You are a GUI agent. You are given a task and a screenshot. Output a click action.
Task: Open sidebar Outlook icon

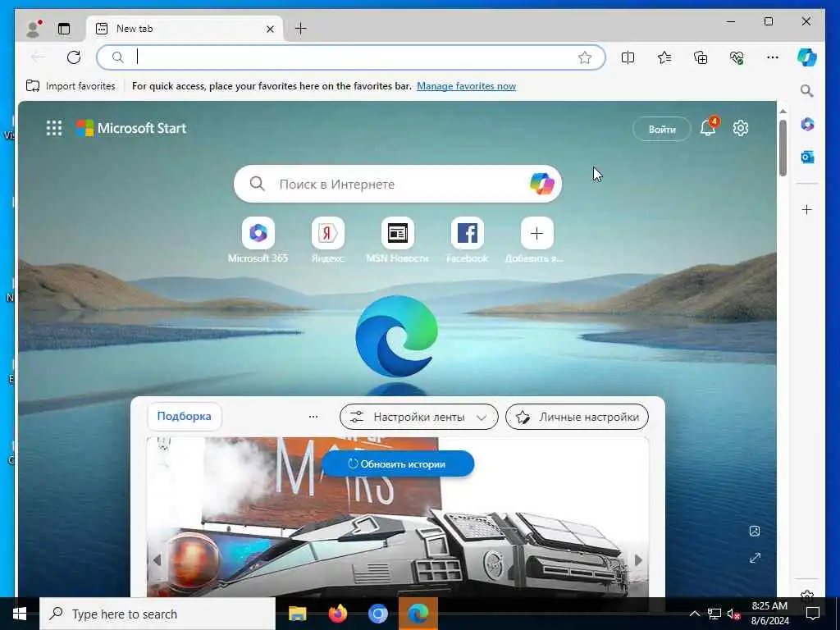[x=807, y=157]
